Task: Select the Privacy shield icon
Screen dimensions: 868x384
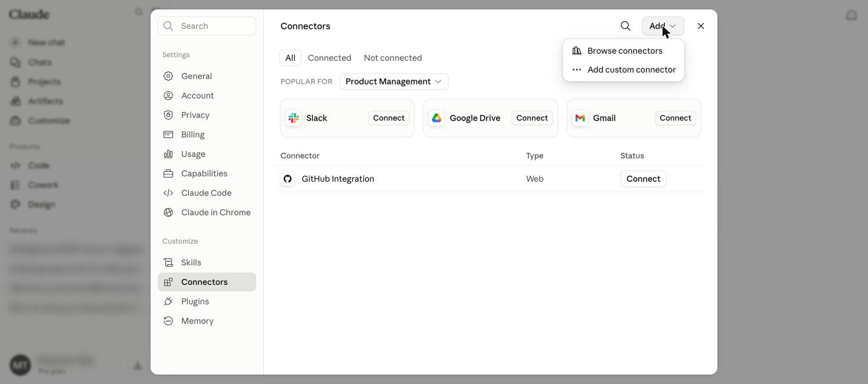Action: click(168, 115)
